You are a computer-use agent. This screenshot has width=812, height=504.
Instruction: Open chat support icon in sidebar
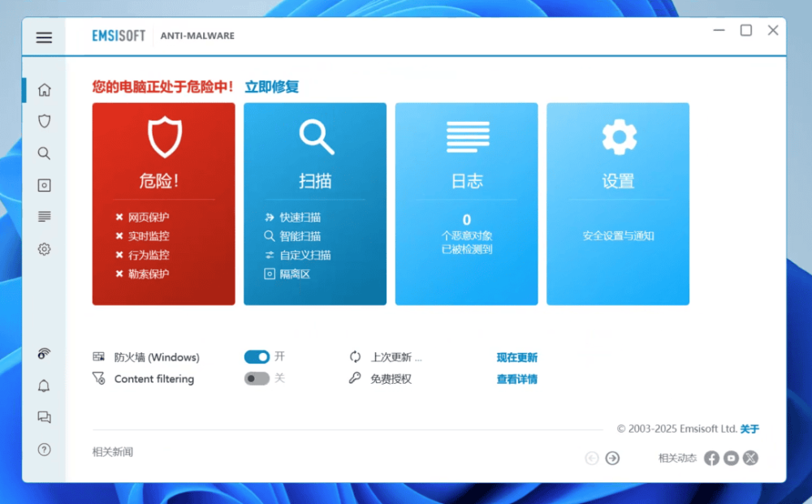(45, 417)
